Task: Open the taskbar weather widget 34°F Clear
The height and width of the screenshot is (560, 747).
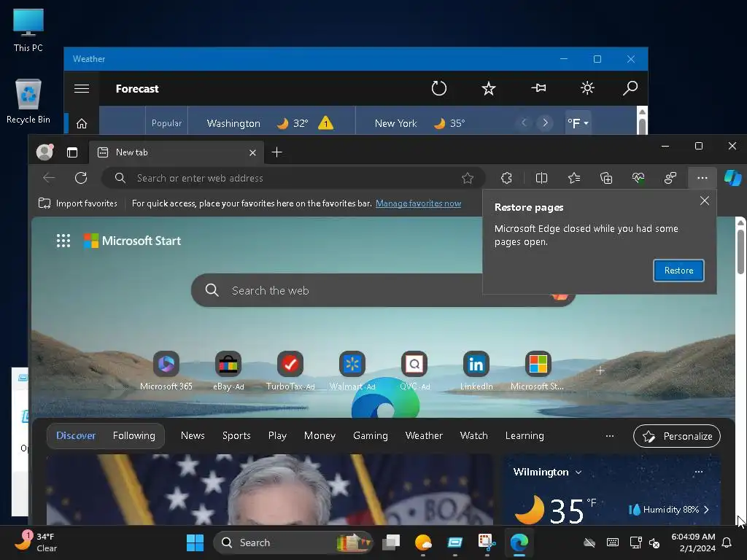Action: (34, 542)
